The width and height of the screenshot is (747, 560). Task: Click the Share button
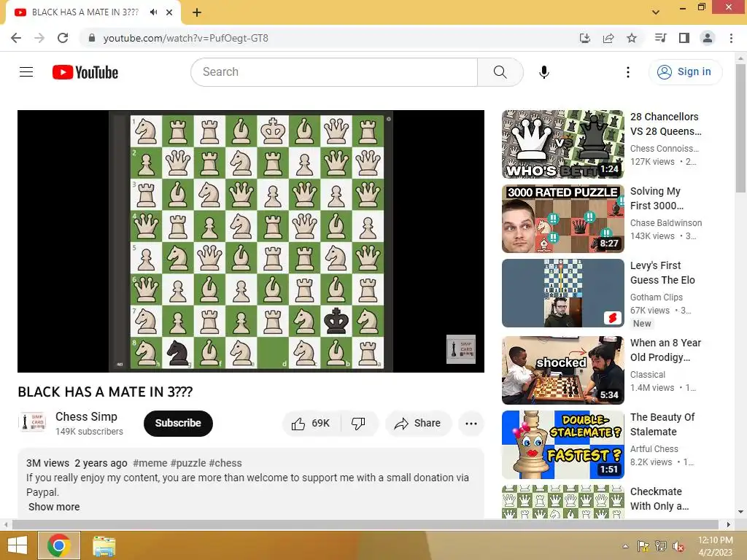[x=417, y=424]
